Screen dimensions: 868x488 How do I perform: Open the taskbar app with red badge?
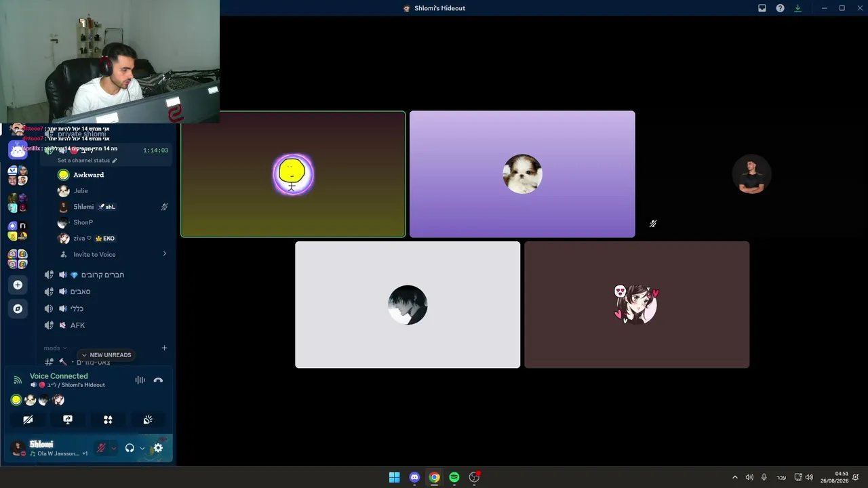pyautogui.click(x=474, y=477)
